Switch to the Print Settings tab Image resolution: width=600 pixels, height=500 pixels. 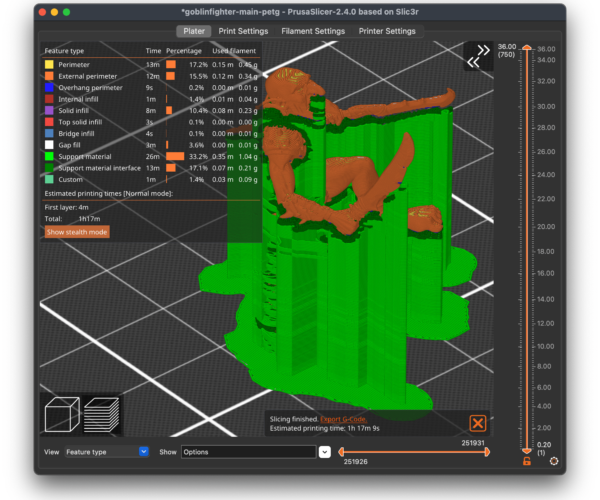pyautogui.click(x=243, y=31)
